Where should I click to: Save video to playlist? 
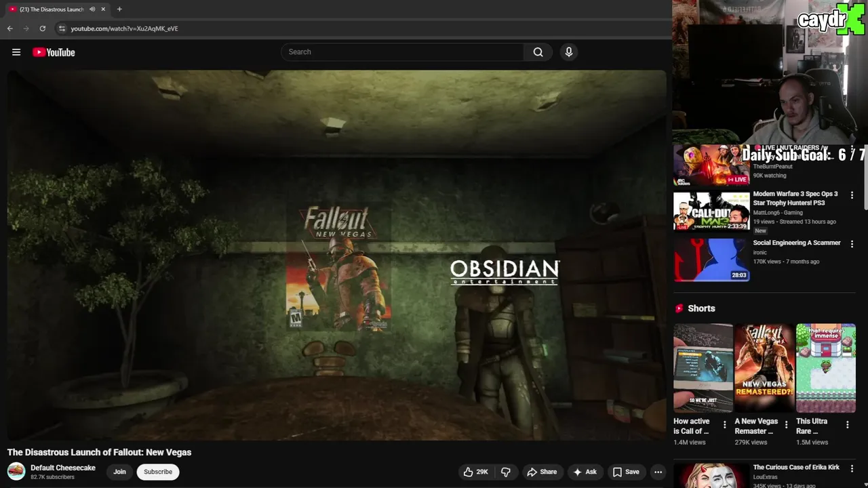[x=626, y=472]
